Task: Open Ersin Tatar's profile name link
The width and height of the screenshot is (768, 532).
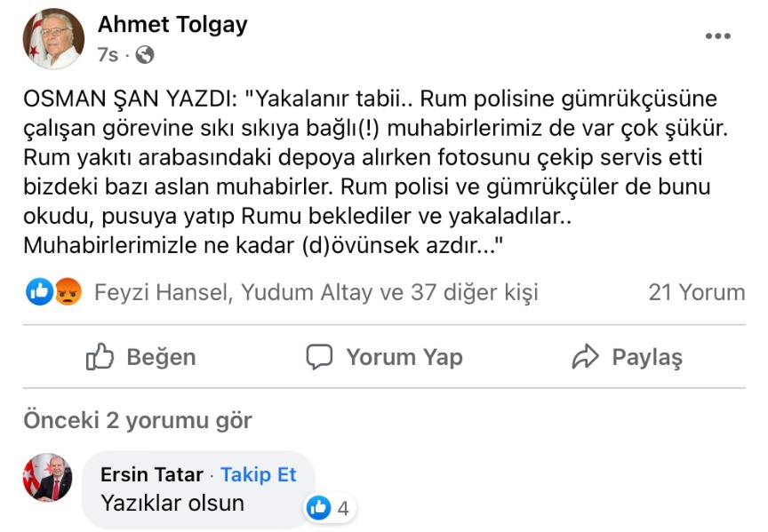Action: [x=152, y=475]
